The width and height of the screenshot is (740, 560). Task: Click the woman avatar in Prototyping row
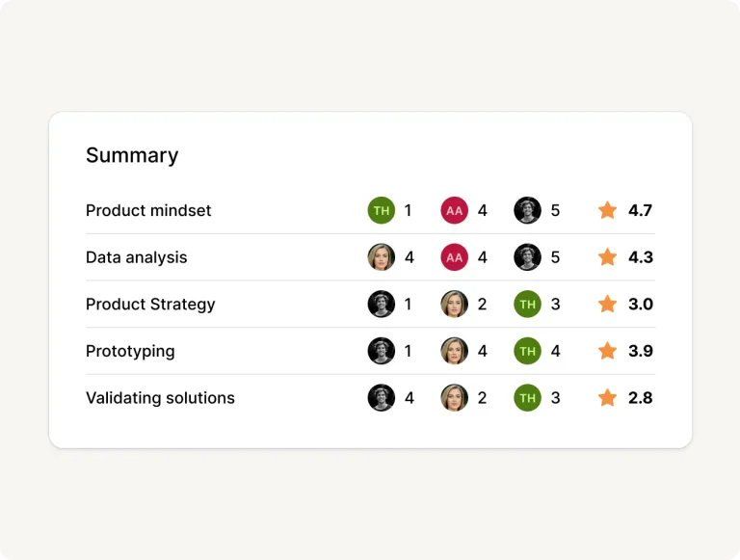click(x=455, y=351)
